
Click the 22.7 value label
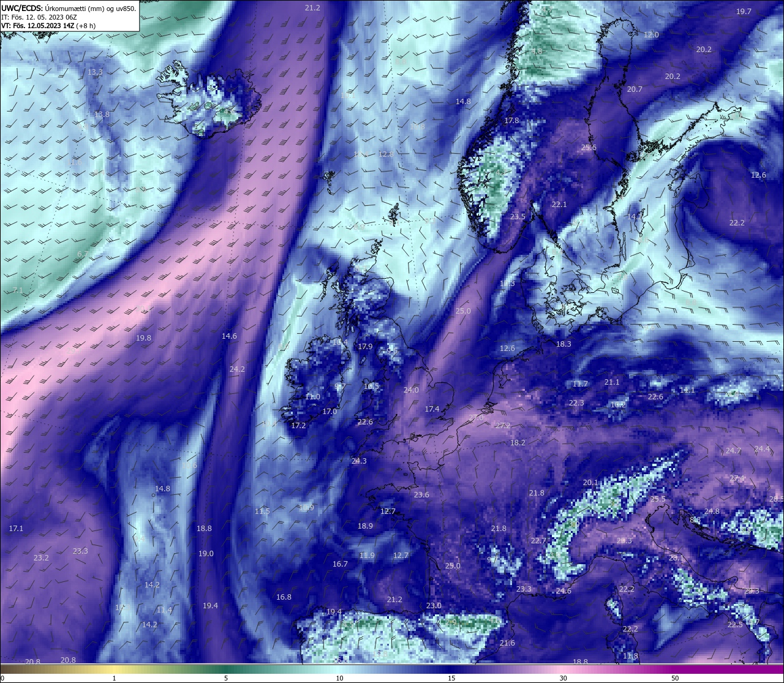(x=538, y=541)
